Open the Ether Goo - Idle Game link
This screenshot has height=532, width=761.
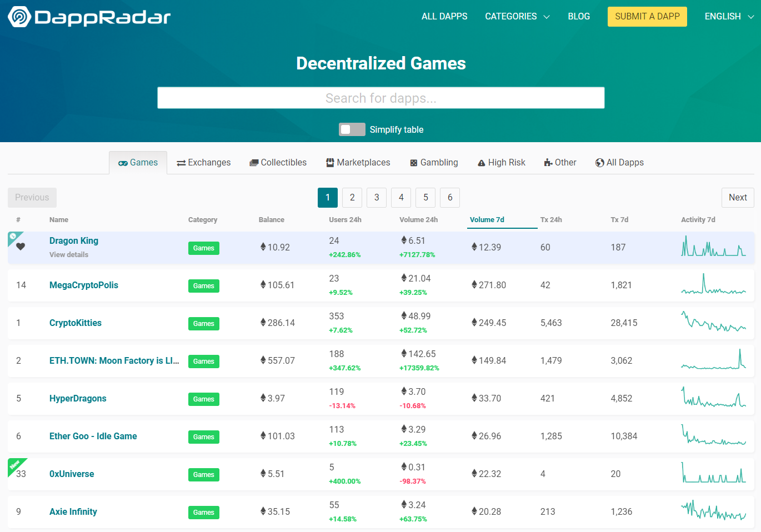coord(93,436)
